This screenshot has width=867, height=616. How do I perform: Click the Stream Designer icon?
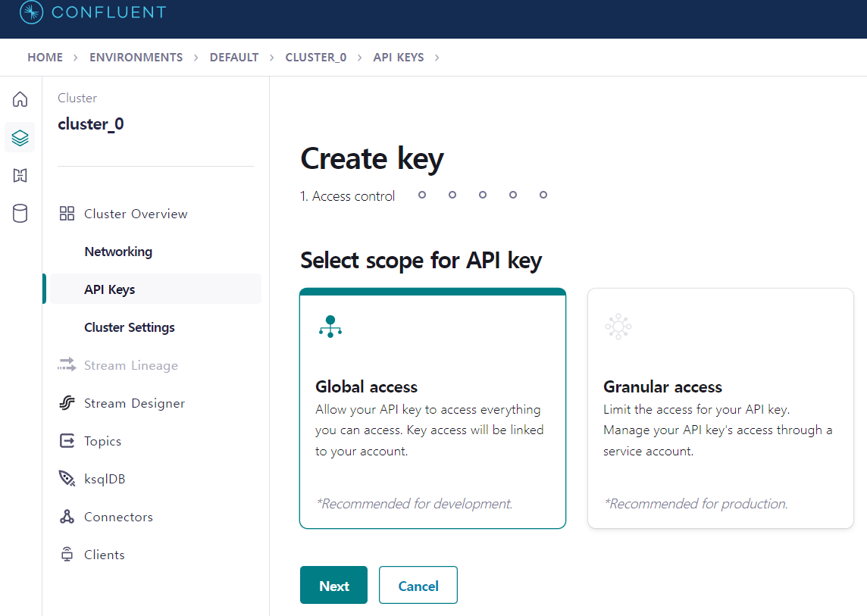pos(67,402)
